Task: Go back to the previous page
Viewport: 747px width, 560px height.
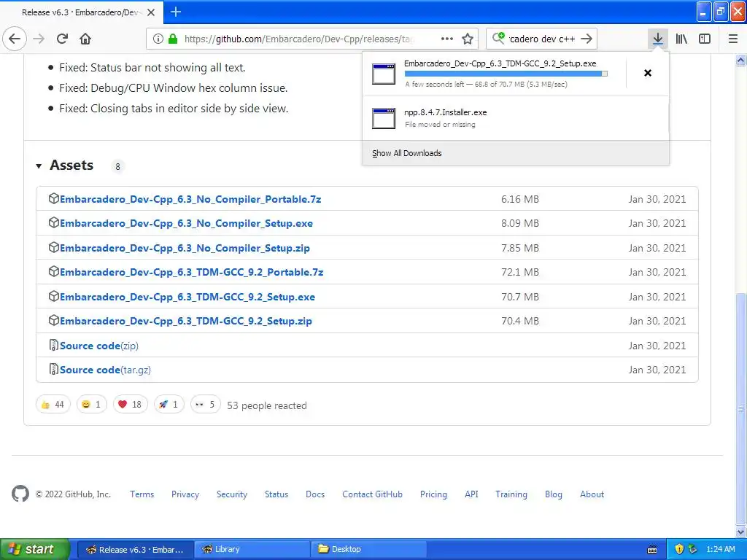Action: [x=15, y=39]
